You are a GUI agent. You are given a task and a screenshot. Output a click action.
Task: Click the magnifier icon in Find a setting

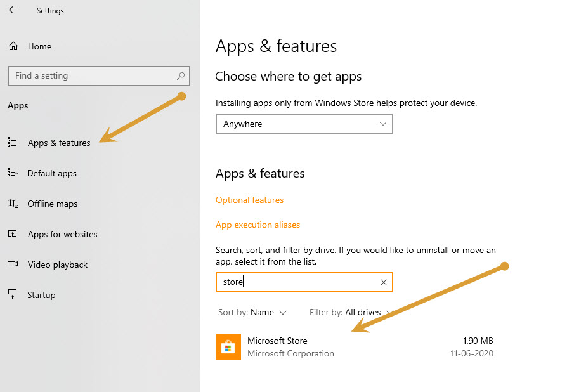click(181, 75)
